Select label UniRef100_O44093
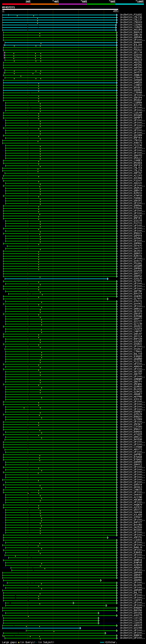The height and width of the screenshot is (644, 146). (131, 495)
